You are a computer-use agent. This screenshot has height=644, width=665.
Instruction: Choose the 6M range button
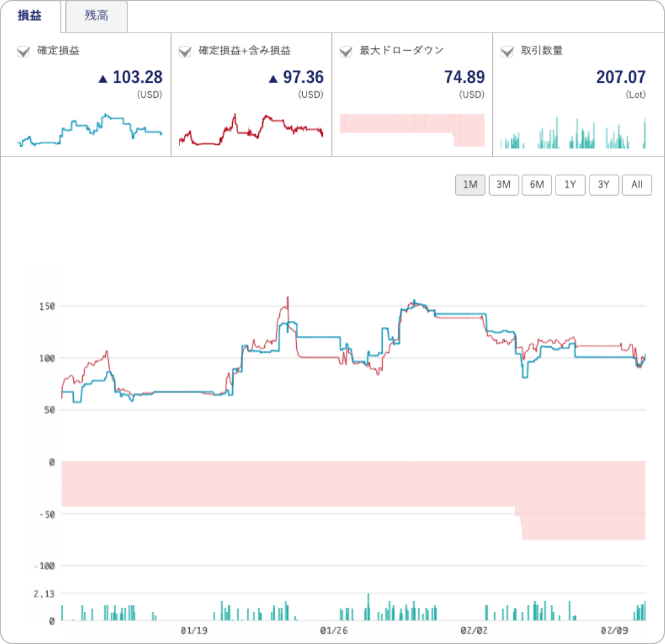[x=537, y=185]
